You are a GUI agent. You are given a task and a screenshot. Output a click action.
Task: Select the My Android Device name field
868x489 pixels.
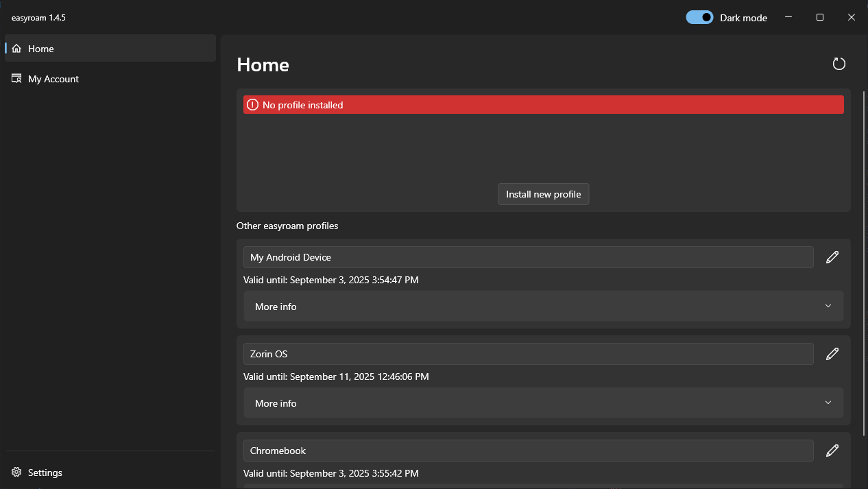pos(528,257)
